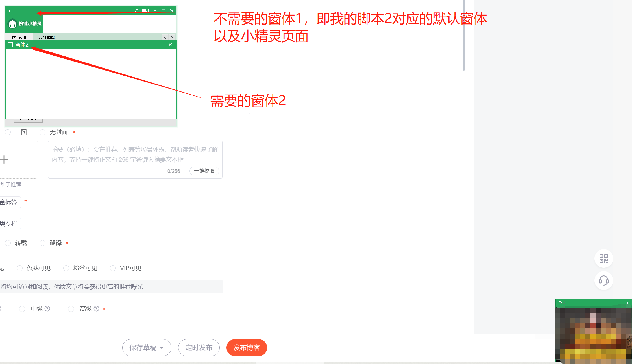Choose 粉丝可见 visibility option
This screenshot has width=632, height=364.
coord(66,268)
